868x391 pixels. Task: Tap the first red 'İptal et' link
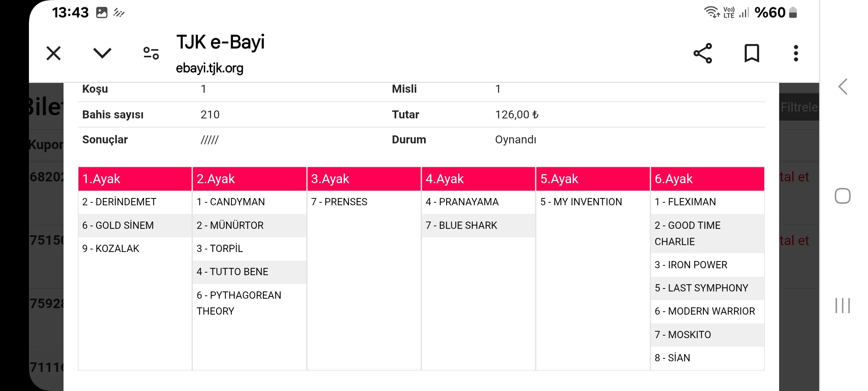(794, 177)
